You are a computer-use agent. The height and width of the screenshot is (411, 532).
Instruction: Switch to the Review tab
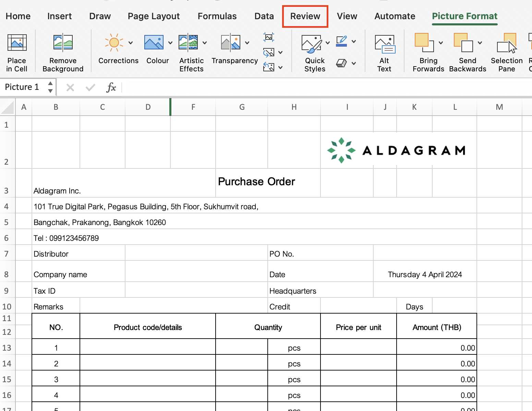point(305,16)
